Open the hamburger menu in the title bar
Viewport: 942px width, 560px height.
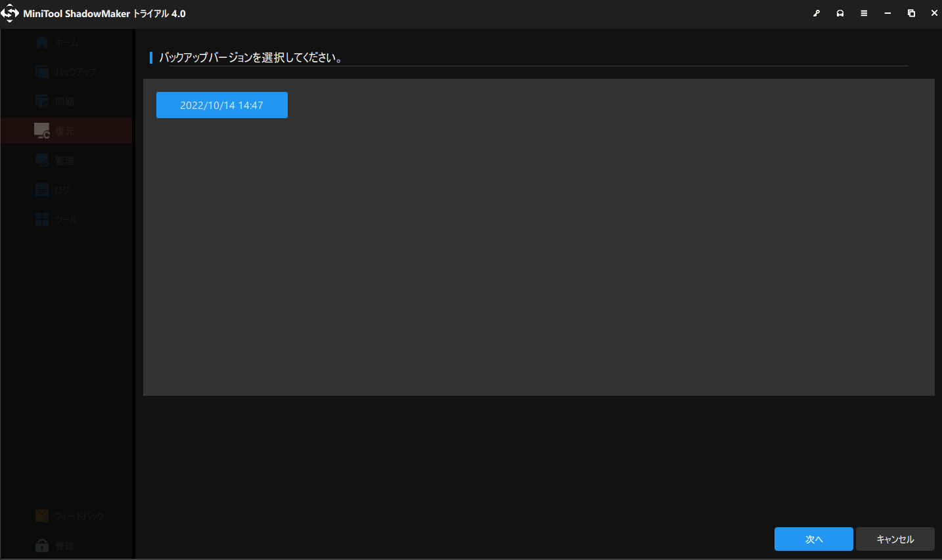tap(864, 13)
